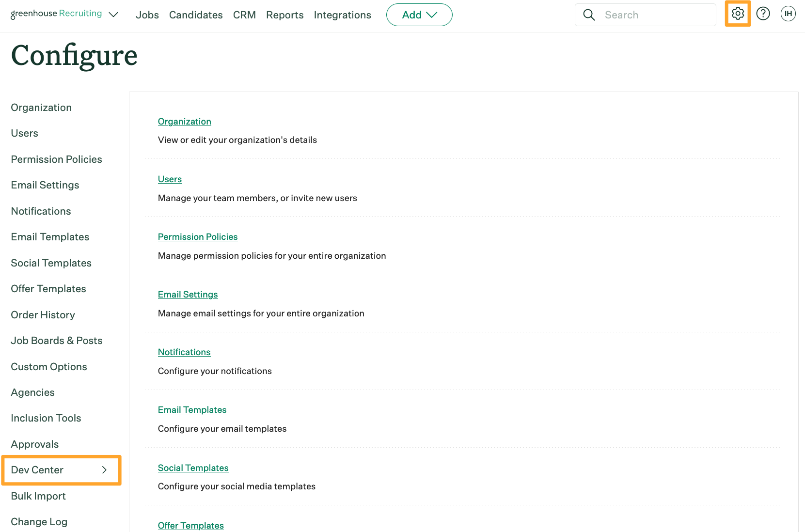Click the Permission Policies link

(197, 236)
